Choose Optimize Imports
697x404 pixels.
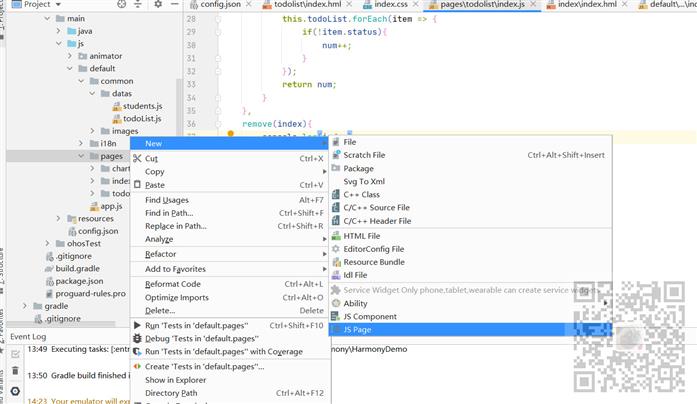(x=230, y=297)
